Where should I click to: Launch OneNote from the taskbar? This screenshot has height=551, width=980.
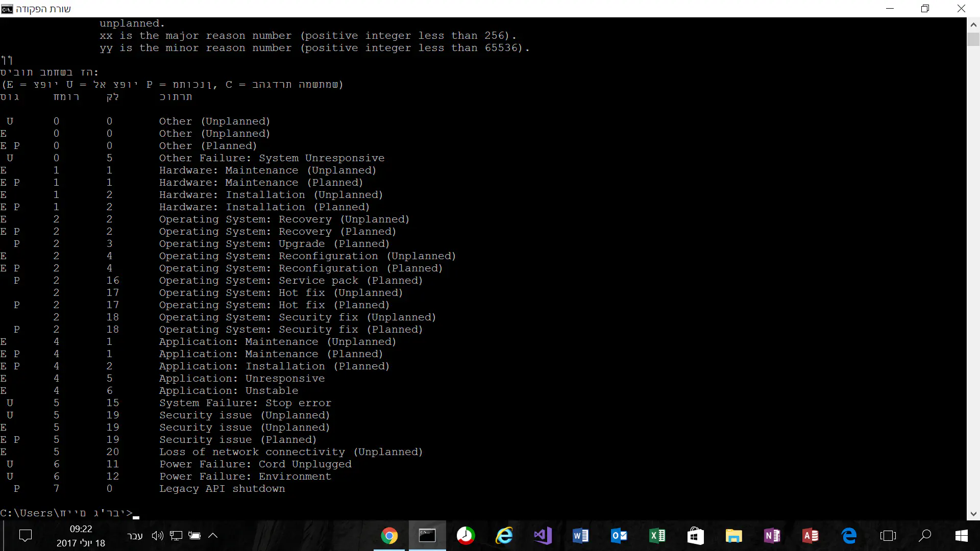click(x=772, y=536)
